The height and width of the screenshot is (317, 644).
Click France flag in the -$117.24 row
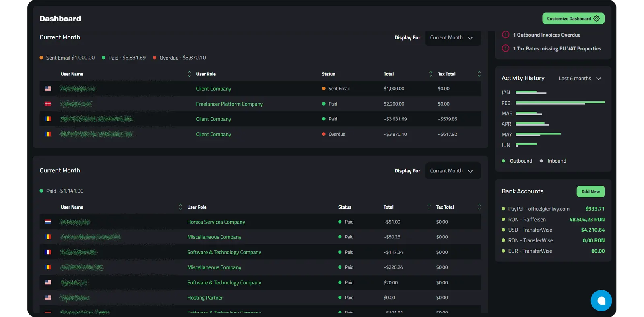click(48, 252)
